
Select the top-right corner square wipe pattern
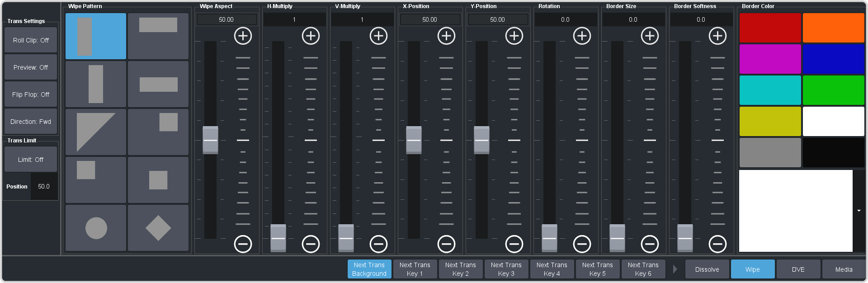158,132
